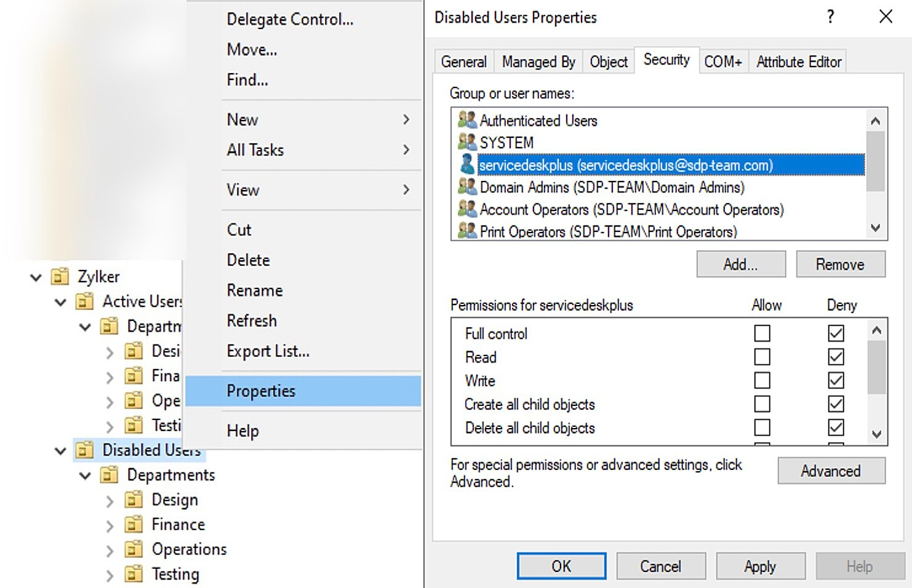The width and height of the screenshot is (912, 588).
Task: Toggle the Deny Write permission checkbox
Action: 836,381
